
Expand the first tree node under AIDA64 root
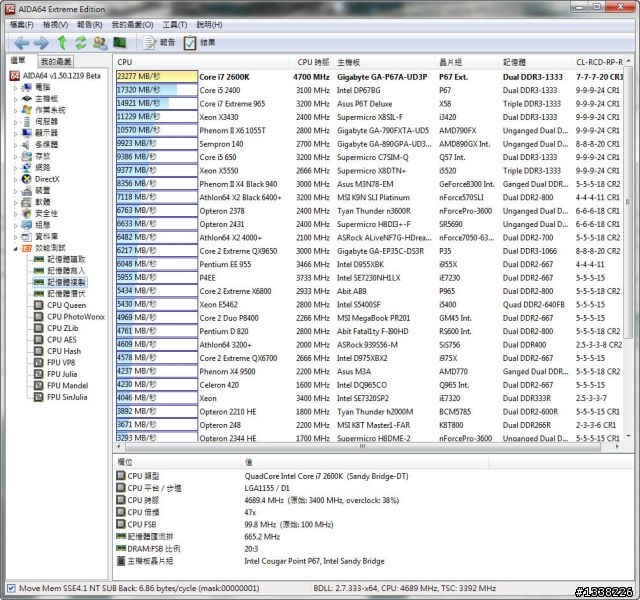point(16,87)
